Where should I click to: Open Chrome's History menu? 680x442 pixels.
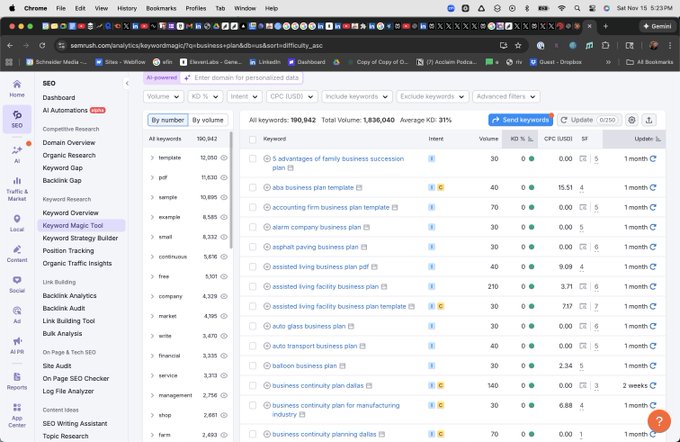(x=127, y=8)
